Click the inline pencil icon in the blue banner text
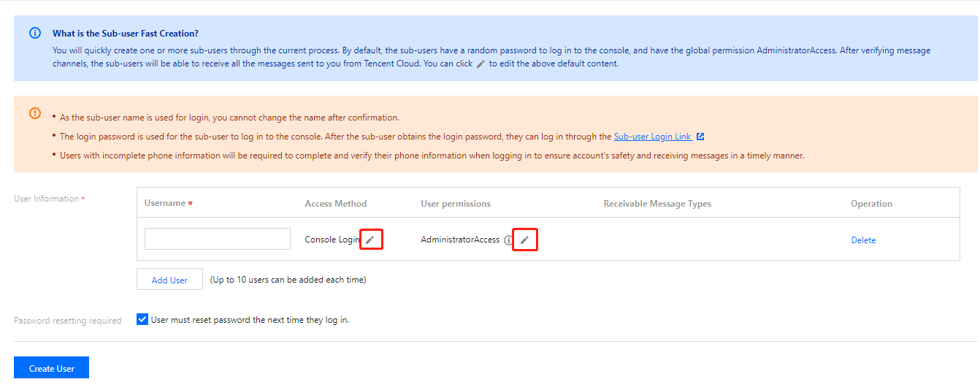This screenshot has width=980, height=390. tap(481, 64)
